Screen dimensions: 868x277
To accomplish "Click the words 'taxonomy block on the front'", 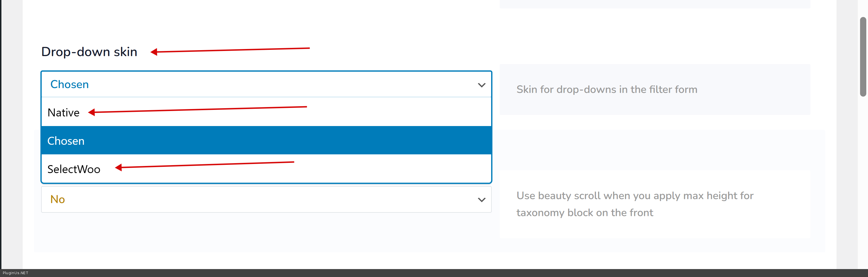I will pyautogui.click(x=585, y=213).
